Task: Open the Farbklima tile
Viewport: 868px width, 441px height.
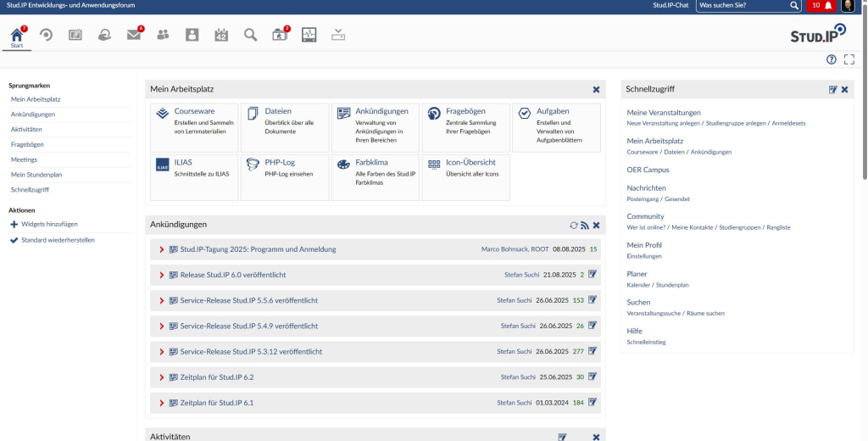Action: [x=376, y=177]
